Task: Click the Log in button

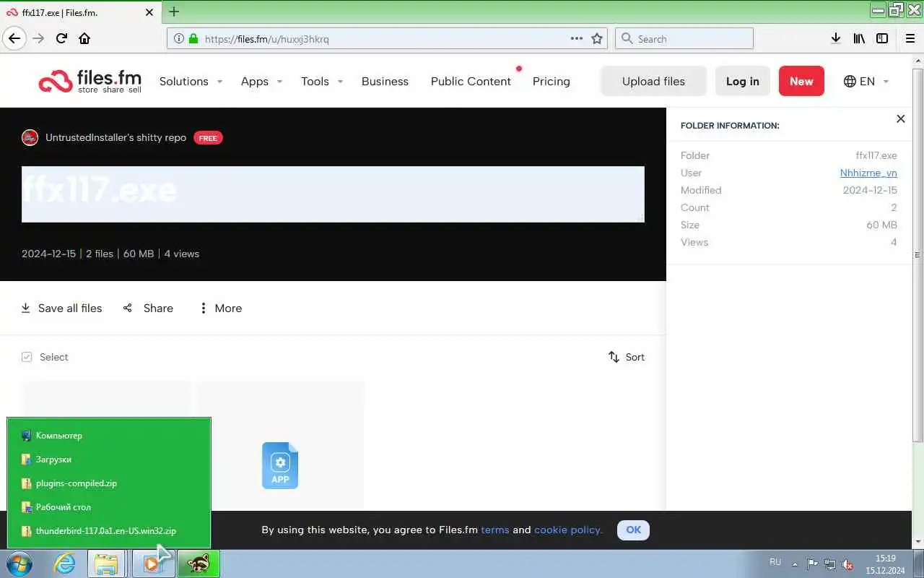Action: [x=742, y=81]
